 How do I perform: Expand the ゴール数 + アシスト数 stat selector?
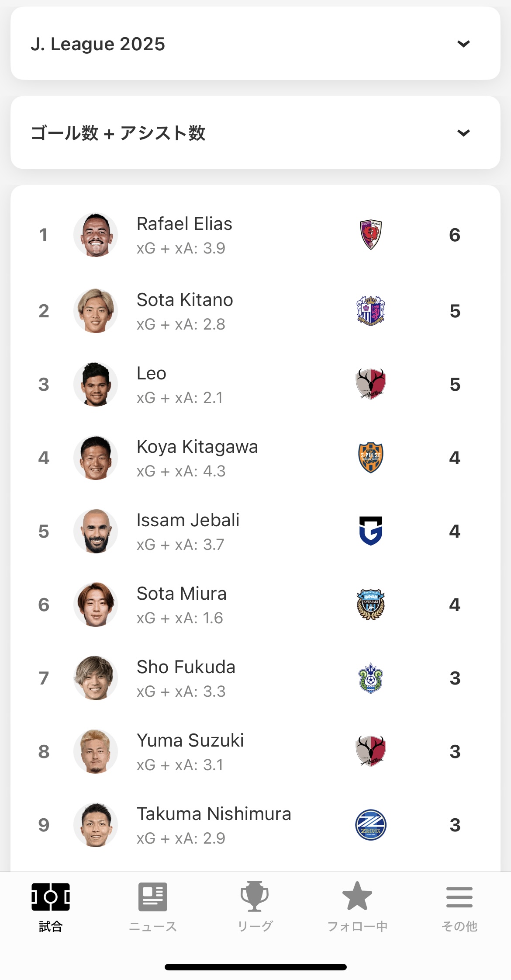point(255,132)
